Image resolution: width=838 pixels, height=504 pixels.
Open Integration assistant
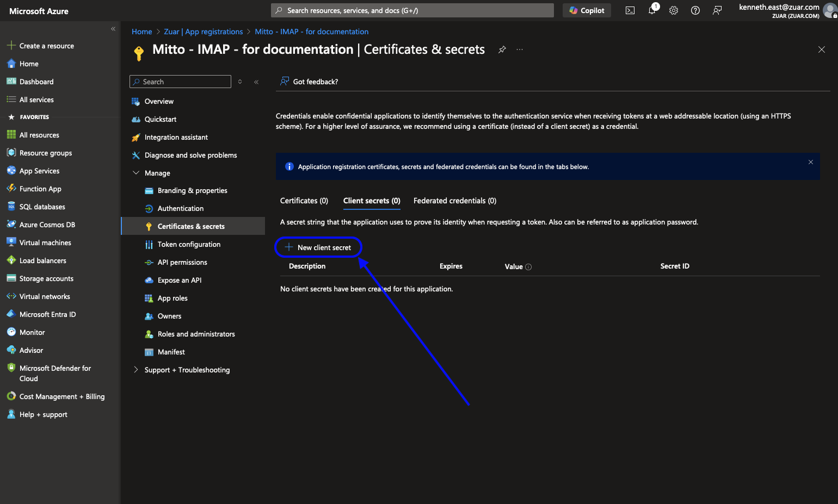[x=170, y=137]
